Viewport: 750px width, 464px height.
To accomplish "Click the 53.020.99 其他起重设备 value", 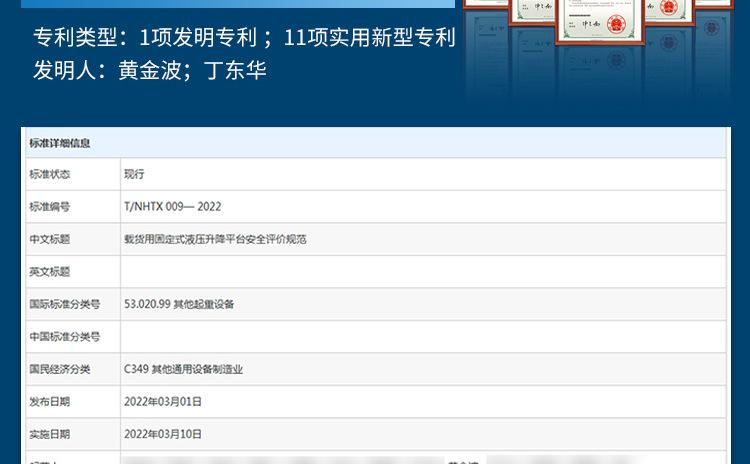I will click(x=178, y=304).
